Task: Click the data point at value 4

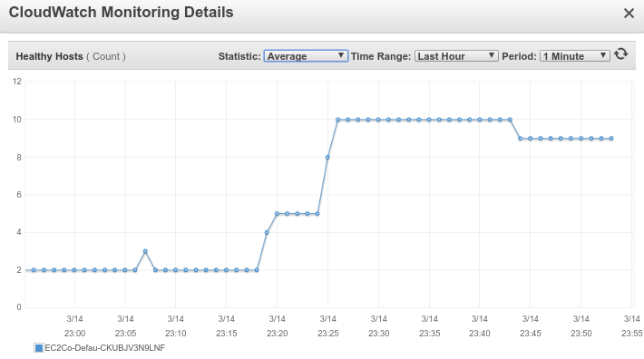Action: [x=267, y=233]
